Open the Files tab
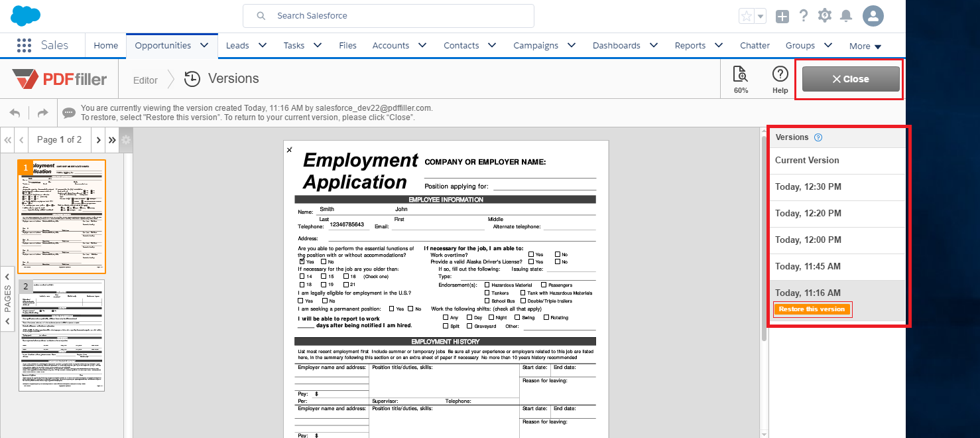Viewport: 980px width, 438px height. [347, 46]
